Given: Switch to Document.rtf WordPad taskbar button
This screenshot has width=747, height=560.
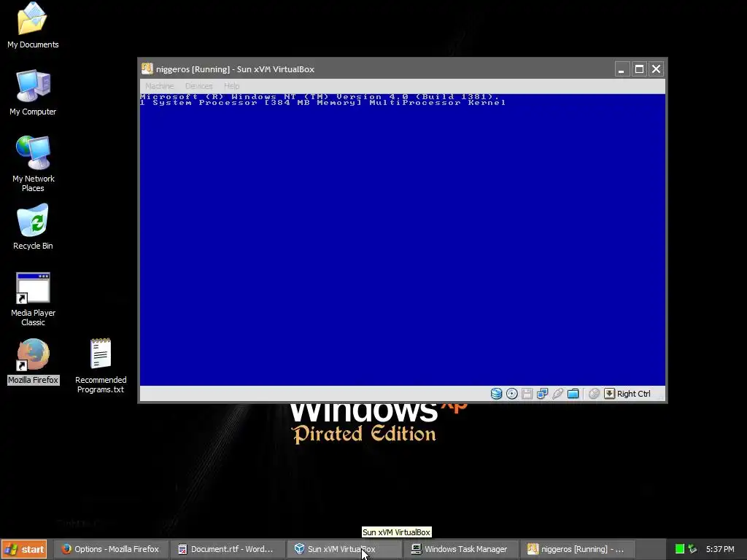Looking at the screenshot, I should (228, 549).
